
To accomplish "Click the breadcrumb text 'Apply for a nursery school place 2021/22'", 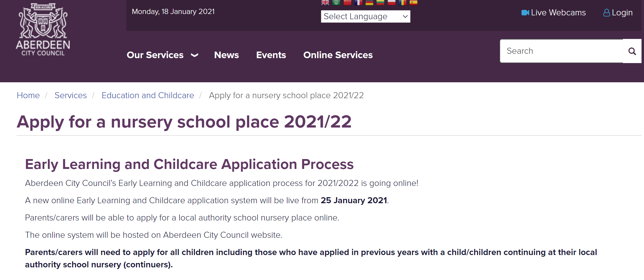I will click(x=286, y=95).
